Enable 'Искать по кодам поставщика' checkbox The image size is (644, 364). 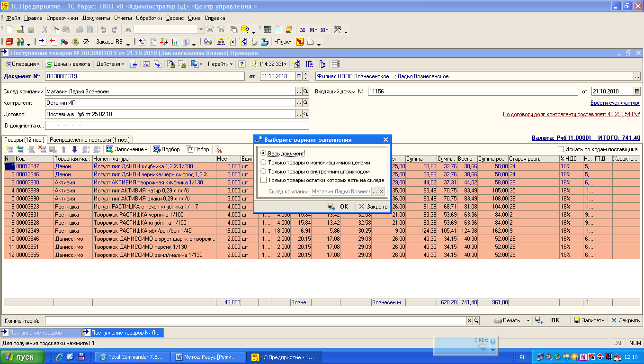click(x=561, y=149)
